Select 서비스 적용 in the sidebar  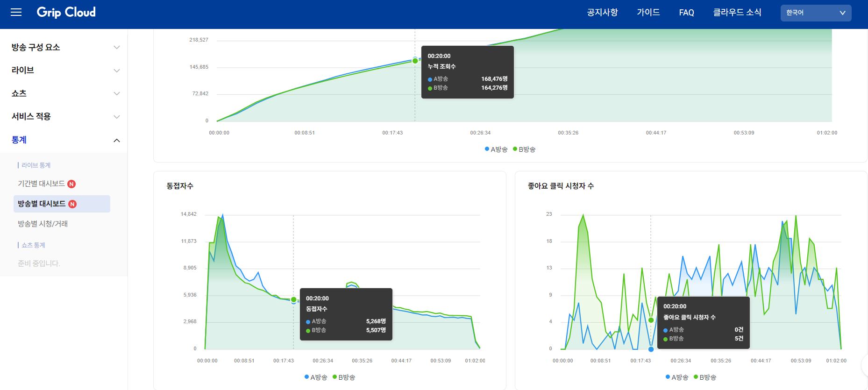31,116
